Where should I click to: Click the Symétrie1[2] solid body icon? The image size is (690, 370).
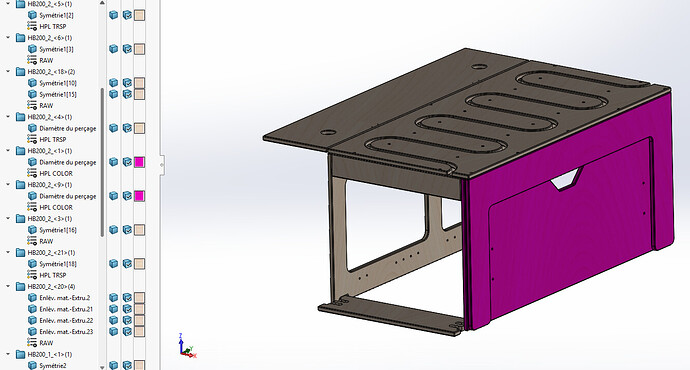click(x=32, y=15)
